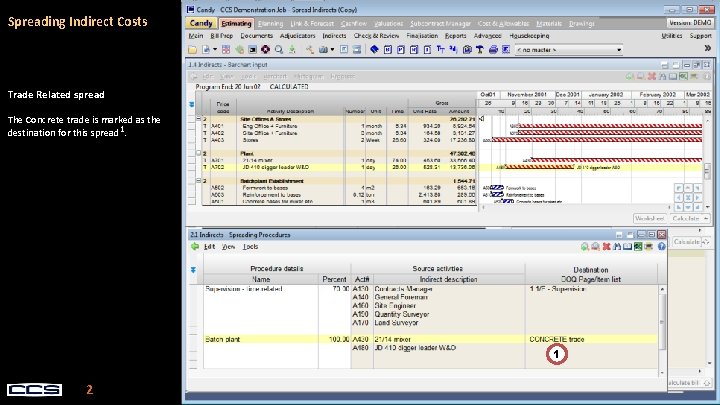Click Spreading Procedures vertical scrollbar
Viewport: 720px width, 405px height.
662,321
